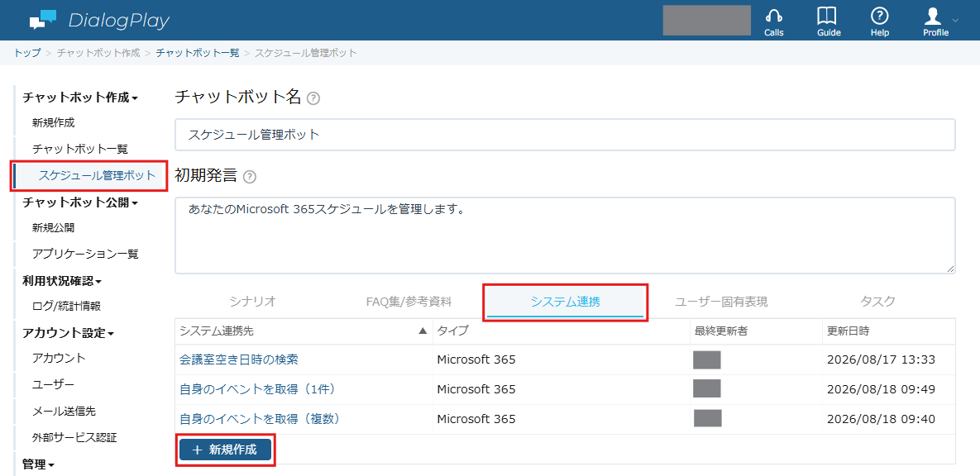980x476 pixels.
Task: Switch to the ユーザー固有表現 tab
Action: [721, 302]
